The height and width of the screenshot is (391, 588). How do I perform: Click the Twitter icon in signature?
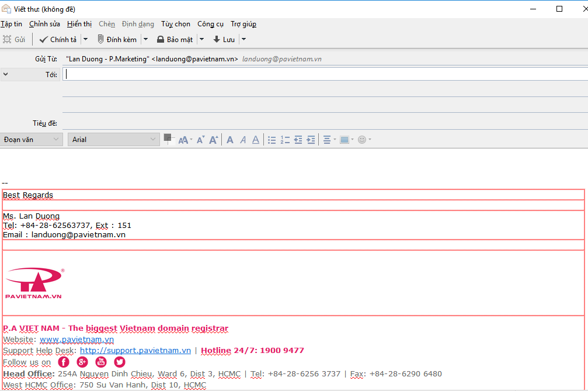point(120,362)
